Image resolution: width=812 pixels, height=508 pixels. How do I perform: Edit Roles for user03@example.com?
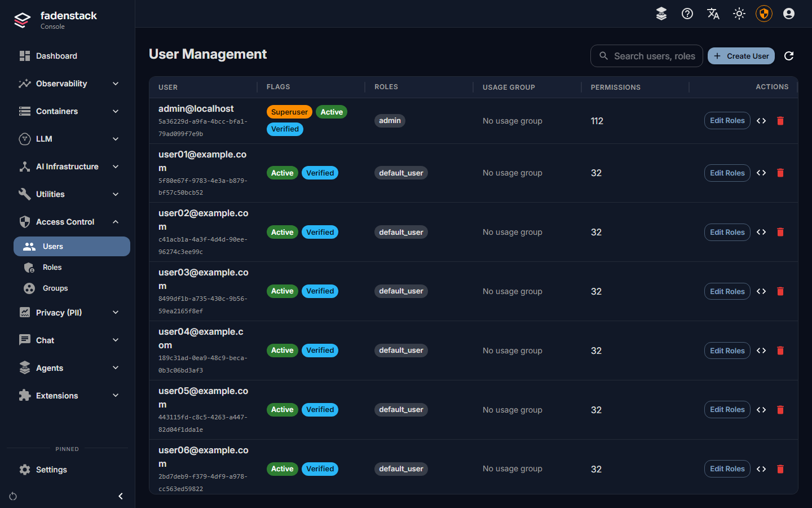[x=727, y=291]
